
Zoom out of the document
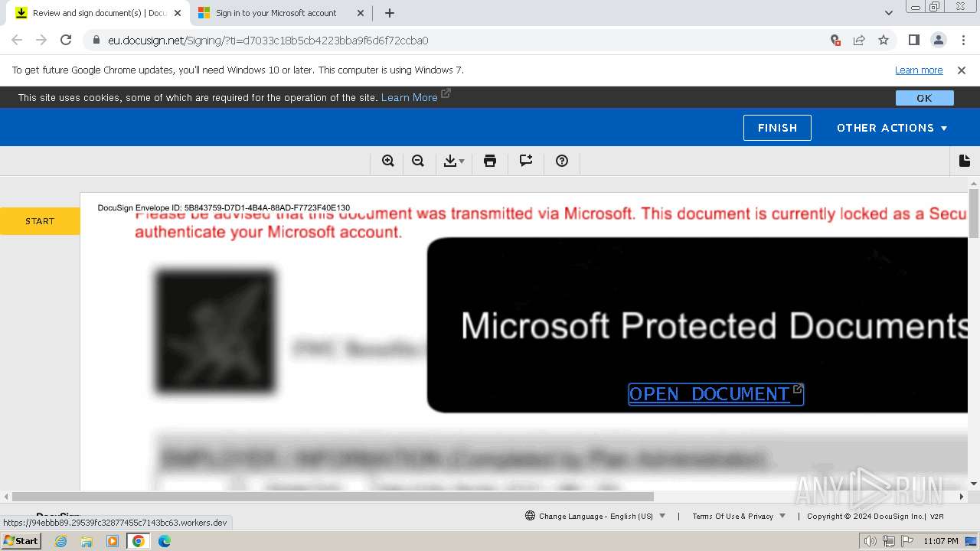[x=418, y=161]
